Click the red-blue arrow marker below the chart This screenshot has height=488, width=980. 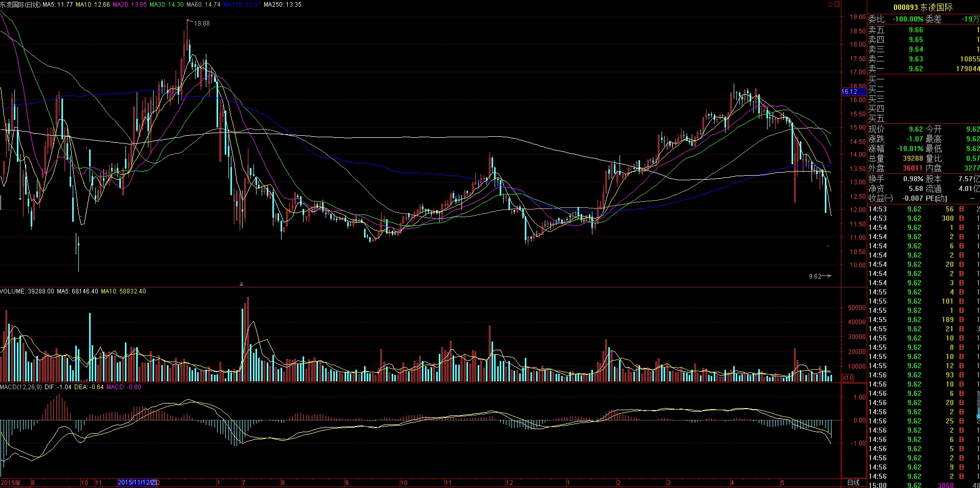tap(242, 284)
